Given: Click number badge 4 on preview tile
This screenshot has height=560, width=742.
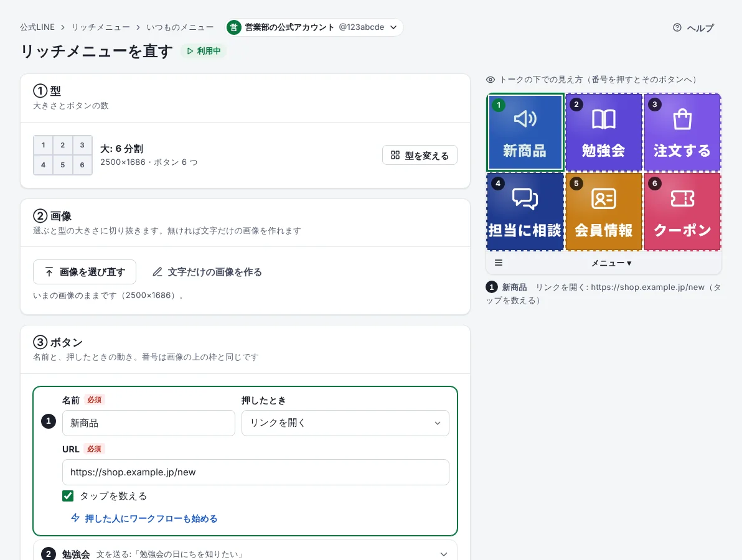Looking at the screenshot, I should coord(497,183).
